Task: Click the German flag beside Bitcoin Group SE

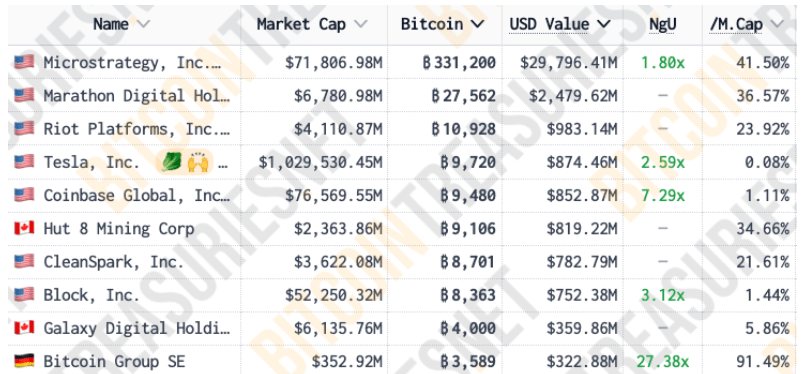Action: pyautogui.click(x=24, y=361)
